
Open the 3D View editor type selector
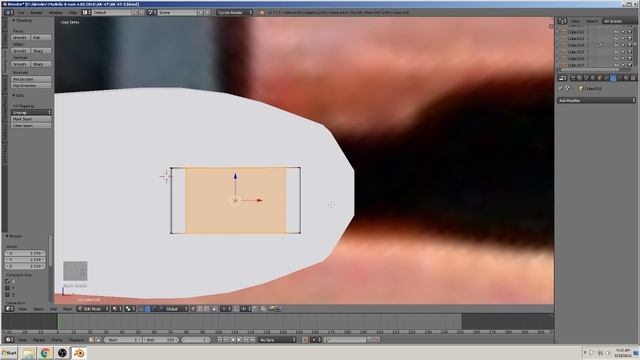[9, 309]
